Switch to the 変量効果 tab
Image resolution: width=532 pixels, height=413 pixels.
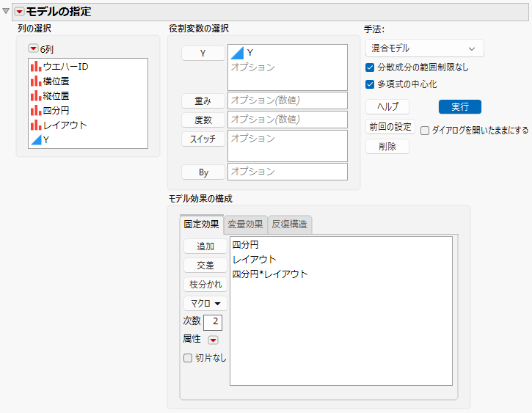tap(245, 224)
